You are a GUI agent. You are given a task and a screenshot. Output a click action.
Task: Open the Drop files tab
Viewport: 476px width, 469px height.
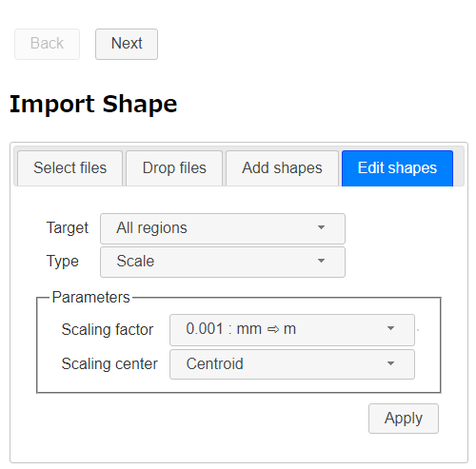pos(174,168)
